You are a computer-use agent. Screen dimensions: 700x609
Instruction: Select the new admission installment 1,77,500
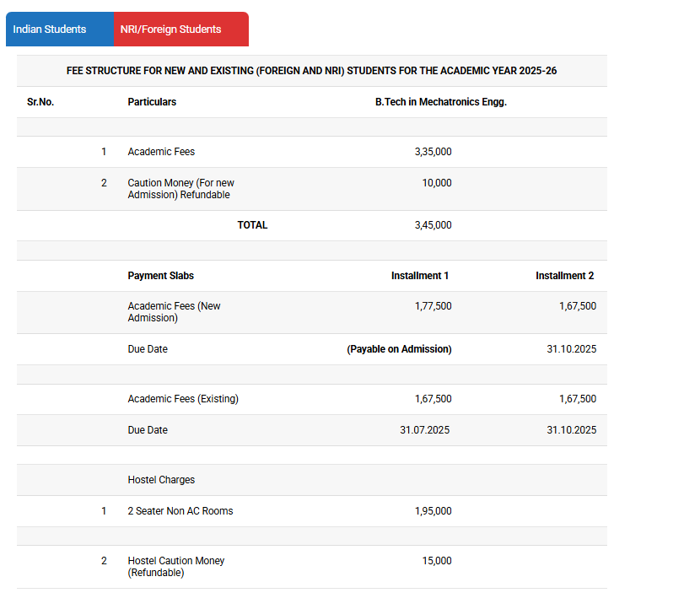coord(433,306)
